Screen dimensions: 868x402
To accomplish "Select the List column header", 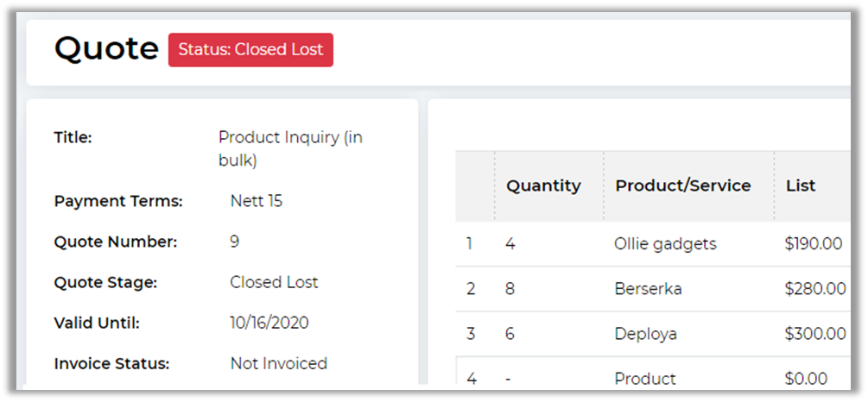I will point(800,185).
